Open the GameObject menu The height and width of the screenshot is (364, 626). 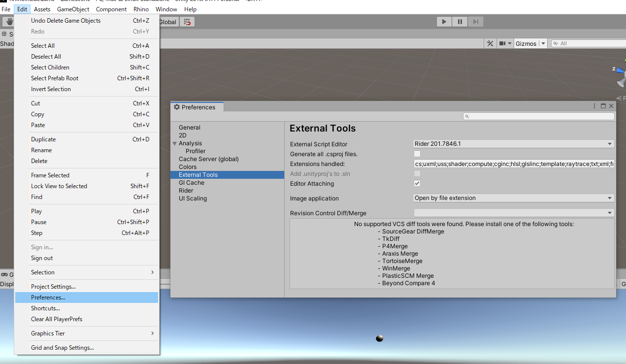point(73,9)
